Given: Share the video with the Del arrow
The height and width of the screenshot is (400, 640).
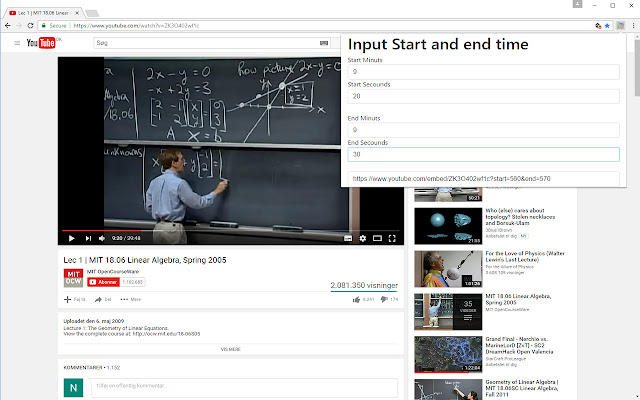Looking at the screenshot, I should click(103, 300).
